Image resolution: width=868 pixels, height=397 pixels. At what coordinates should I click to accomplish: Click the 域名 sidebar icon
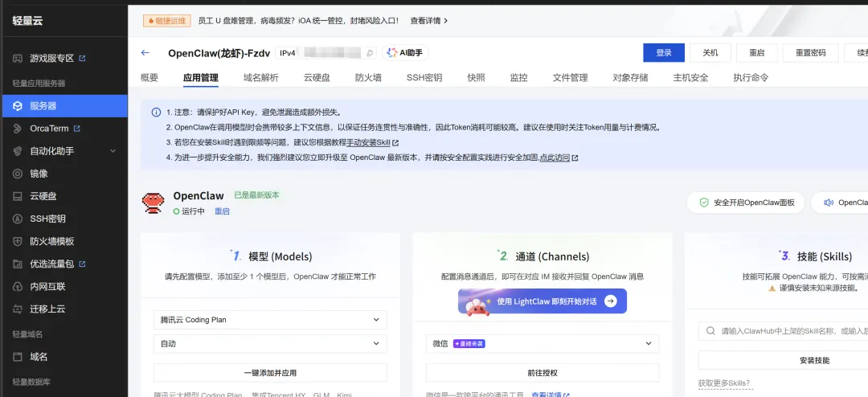[18, 357]
